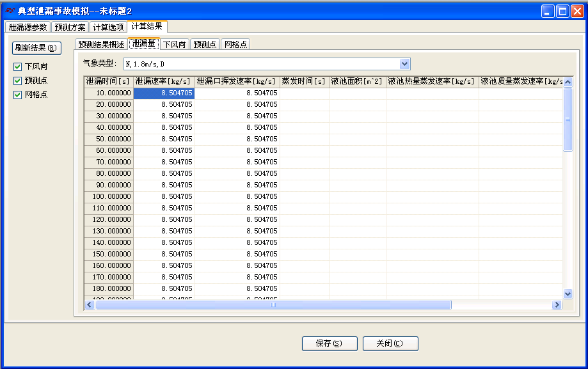Toggle the 预测点 checkbox
This screenshot has width=588, height=369.
(18, 81)
